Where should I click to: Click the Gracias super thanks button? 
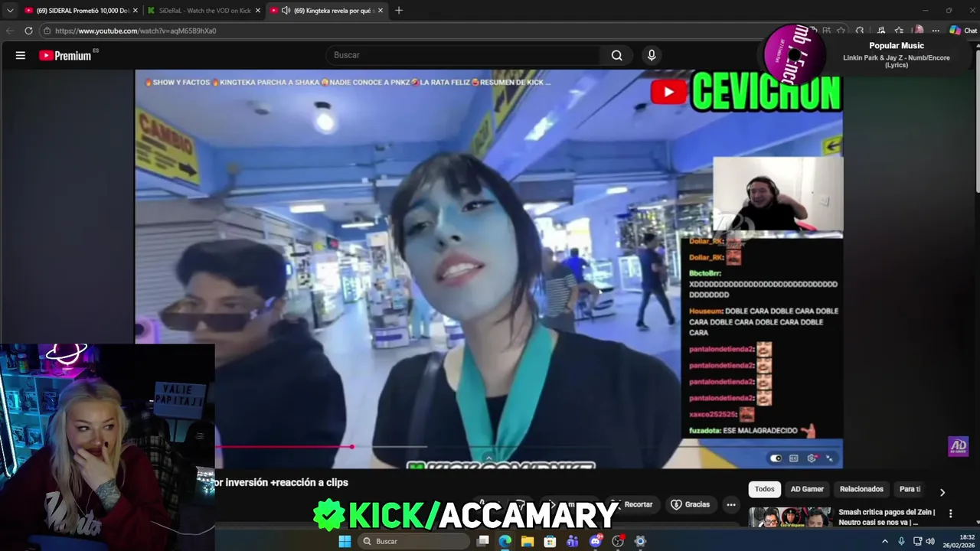pyautogui.click(x=691, y=504)
